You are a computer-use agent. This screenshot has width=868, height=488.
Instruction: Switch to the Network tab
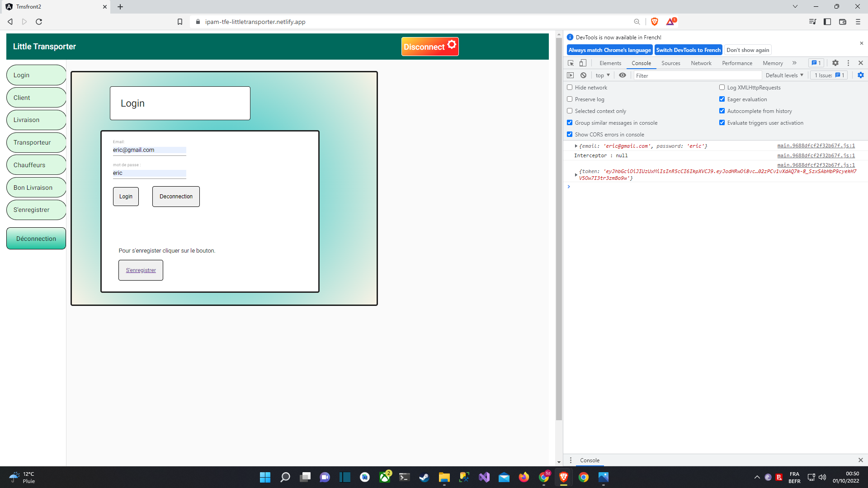[701, 63]
